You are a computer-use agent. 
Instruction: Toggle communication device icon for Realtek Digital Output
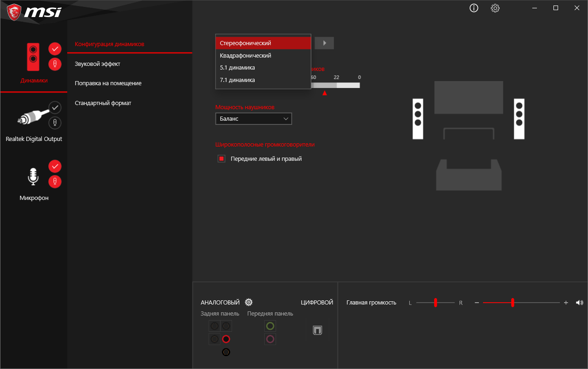click(55, 123)
